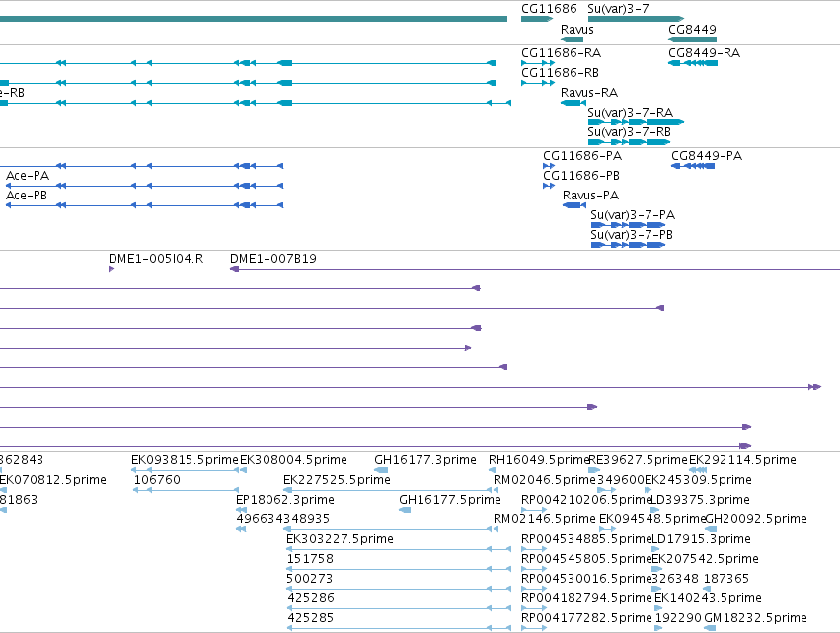Viewport: 840px width, 633px height.
Task: Select the feature labeled 106760
Action: click(186, 490)
